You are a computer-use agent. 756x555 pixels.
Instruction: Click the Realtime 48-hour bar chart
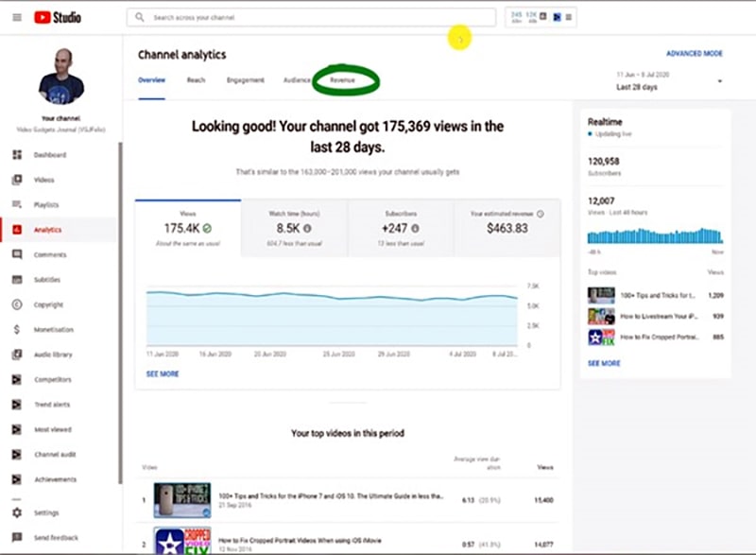(x=655, y=235)
